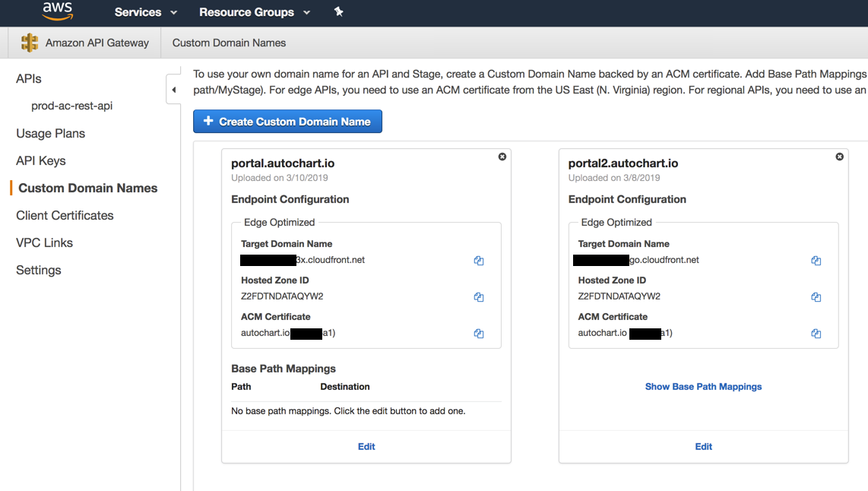Click Custom Domain Names breadcrumb
868x491 pixels.
point(229,43)
